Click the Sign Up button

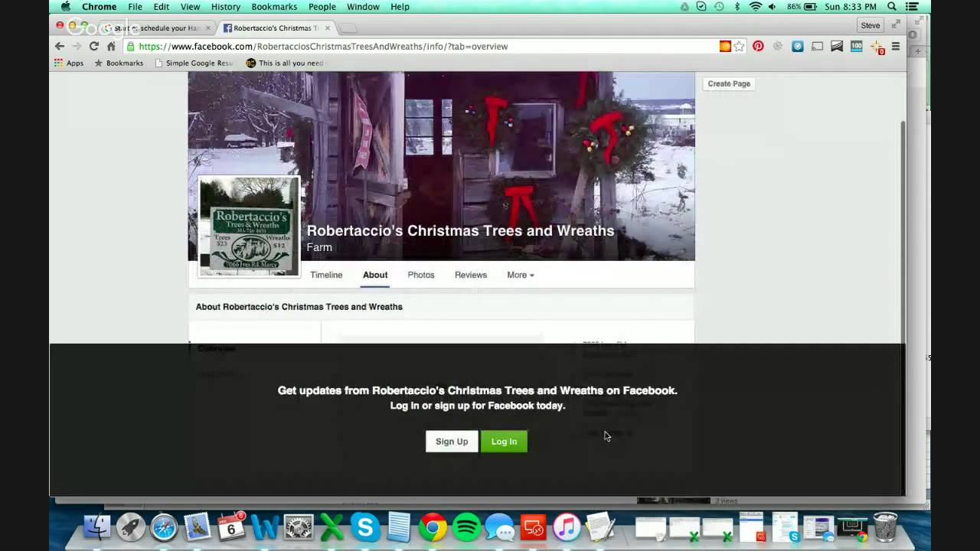pos(452,442)
